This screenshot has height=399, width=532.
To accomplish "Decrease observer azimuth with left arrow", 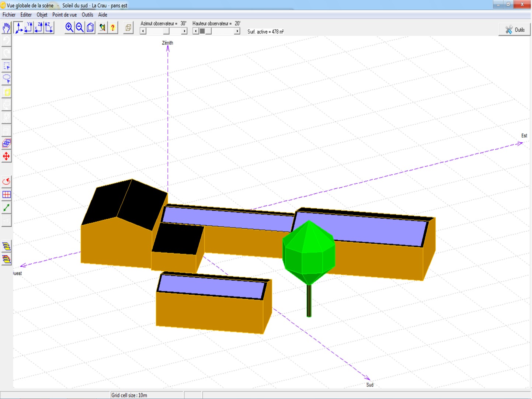I will pos(143,31).
